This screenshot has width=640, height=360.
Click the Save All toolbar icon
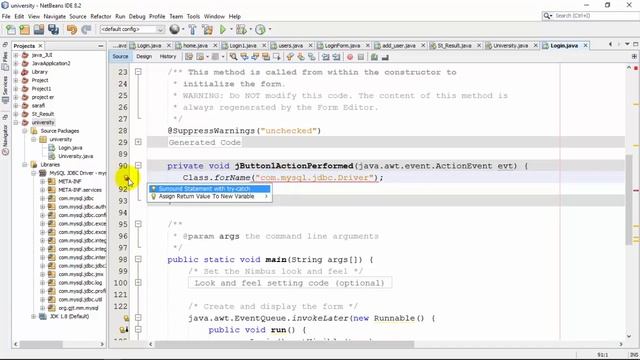pyautogui.click(x=53, y=29)
